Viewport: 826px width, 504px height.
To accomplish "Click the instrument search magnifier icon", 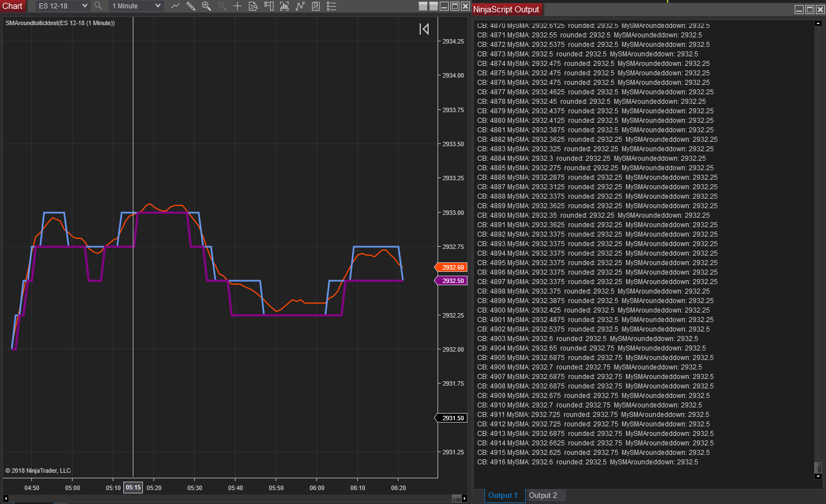I will (98, 6).
